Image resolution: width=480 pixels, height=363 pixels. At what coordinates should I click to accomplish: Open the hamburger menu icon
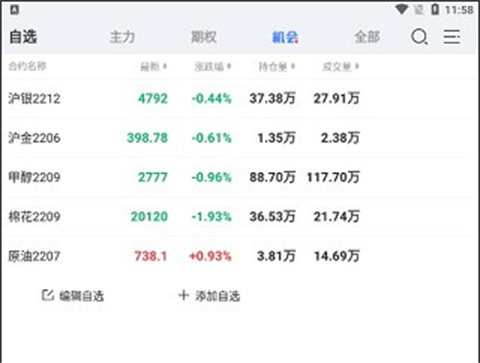click(x=452, y=37)
